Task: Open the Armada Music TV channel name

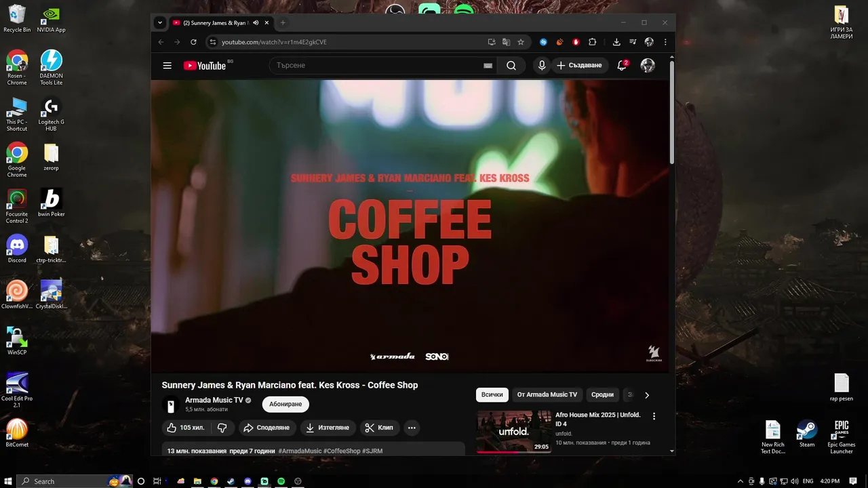Action: coord(214,400)
